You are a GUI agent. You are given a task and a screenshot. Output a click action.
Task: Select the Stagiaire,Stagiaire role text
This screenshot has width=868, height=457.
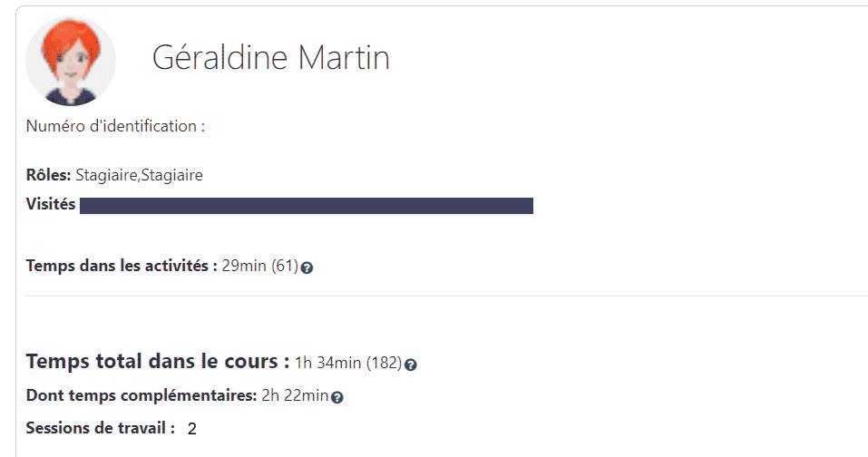point(139,175)
